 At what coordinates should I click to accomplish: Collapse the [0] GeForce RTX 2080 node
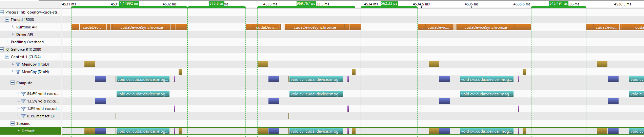(x=2, y=49)
